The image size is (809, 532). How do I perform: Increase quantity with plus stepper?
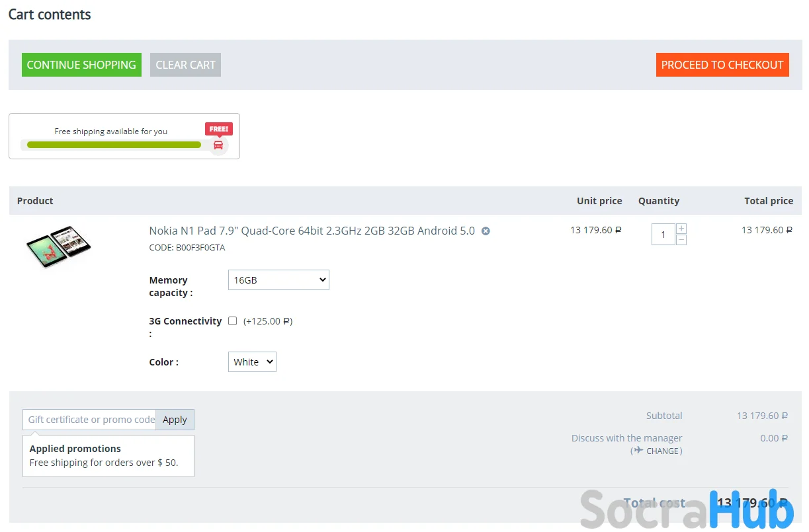pyautogui.click(x=681, y=229)
